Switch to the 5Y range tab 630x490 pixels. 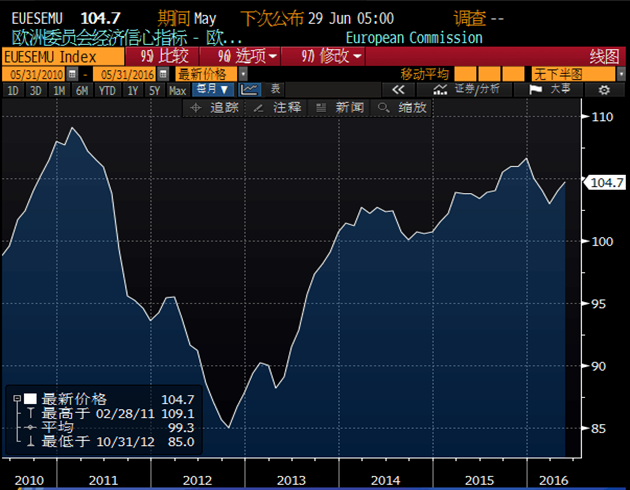click(x=154, y=90)
